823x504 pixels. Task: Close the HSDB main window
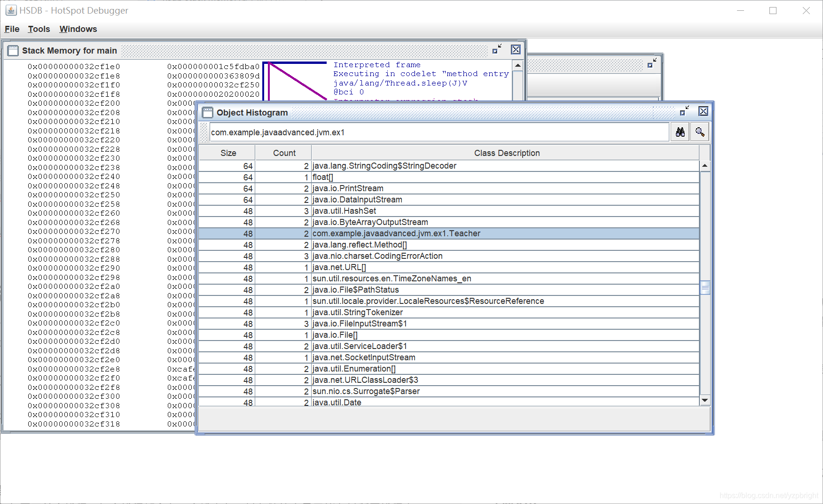(806, 10)
